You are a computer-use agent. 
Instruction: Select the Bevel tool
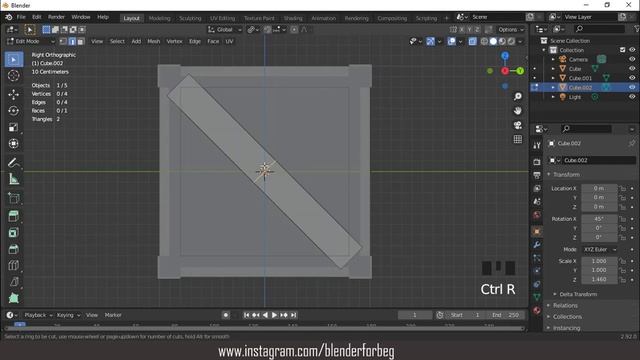14,249
